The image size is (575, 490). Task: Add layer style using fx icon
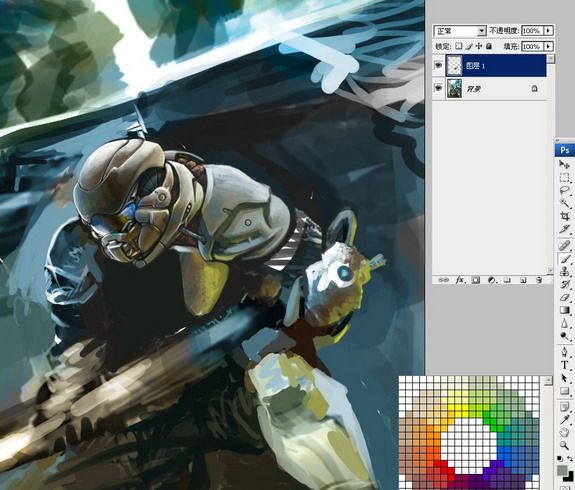click(460, 280)
